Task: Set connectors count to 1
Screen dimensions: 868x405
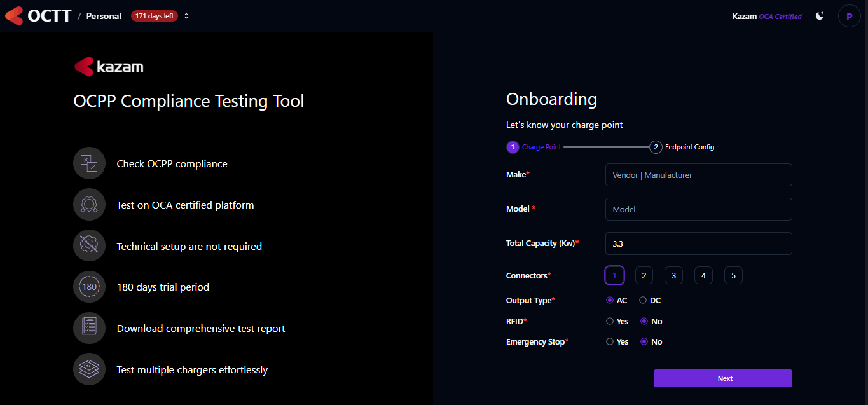Action: [x=614, y=275]
